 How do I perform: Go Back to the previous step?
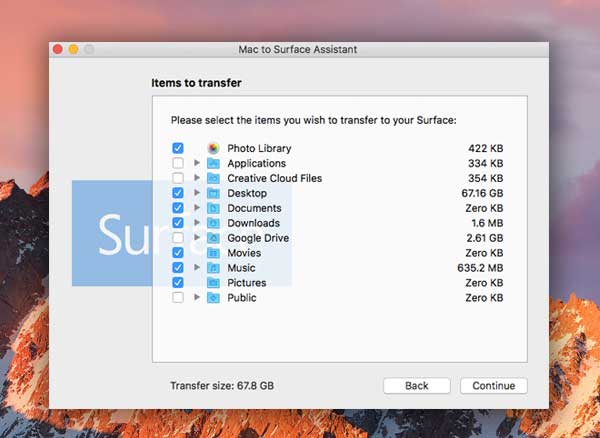pyautogui.click(x=417, y=386)
